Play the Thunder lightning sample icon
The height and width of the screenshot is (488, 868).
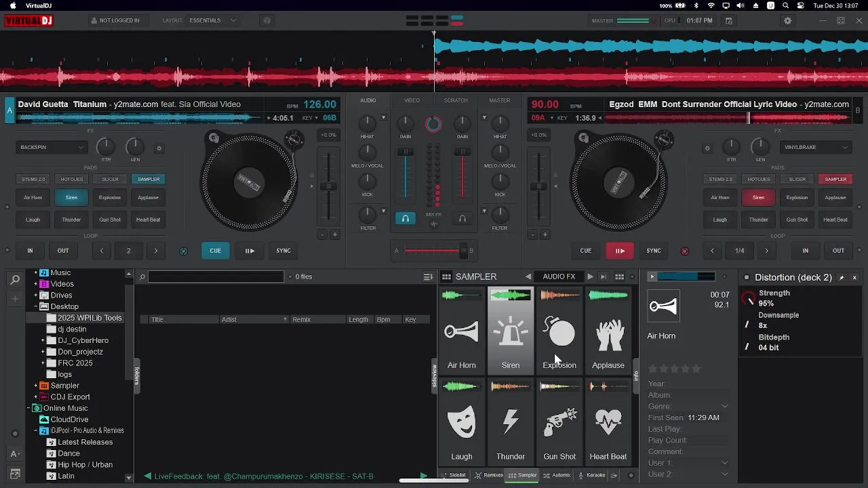coord(510,423)
